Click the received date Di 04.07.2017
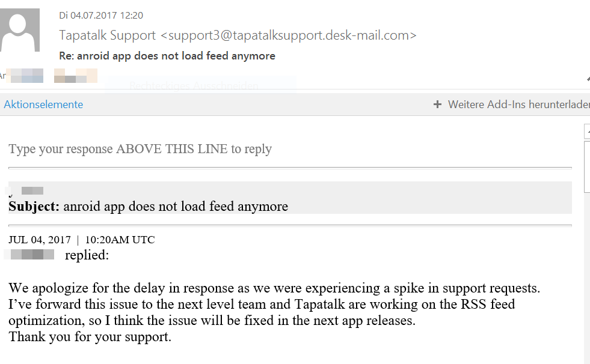Viewport: 590px width, 364px height. click(101, 16)
